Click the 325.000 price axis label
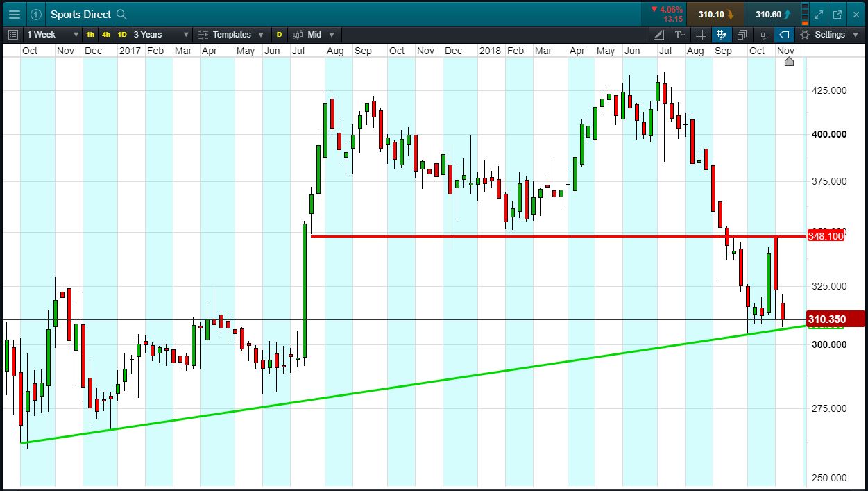This screenshot has height=491, width=868. [x=829, y=285]
